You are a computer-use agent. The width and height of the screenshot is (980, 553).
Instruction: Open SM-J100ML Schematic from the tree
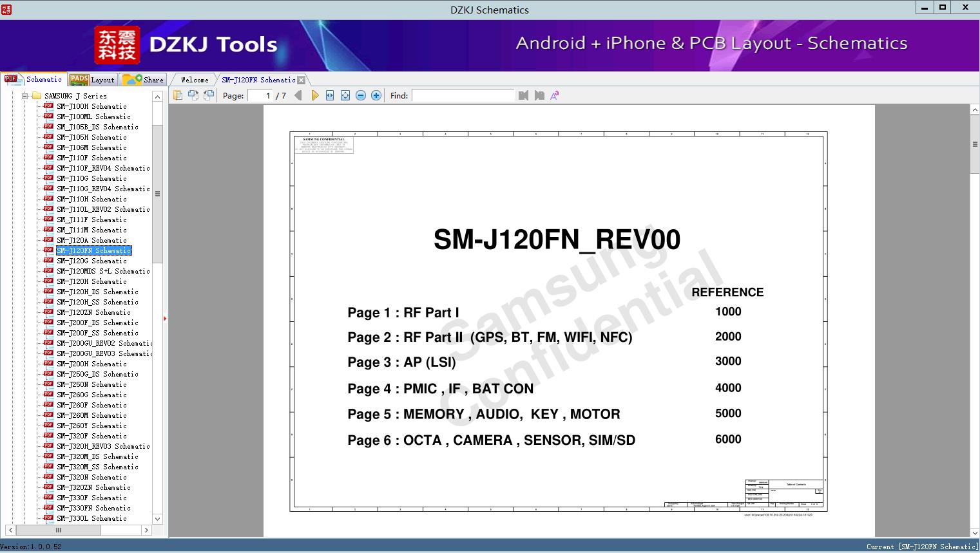(93, 117)
